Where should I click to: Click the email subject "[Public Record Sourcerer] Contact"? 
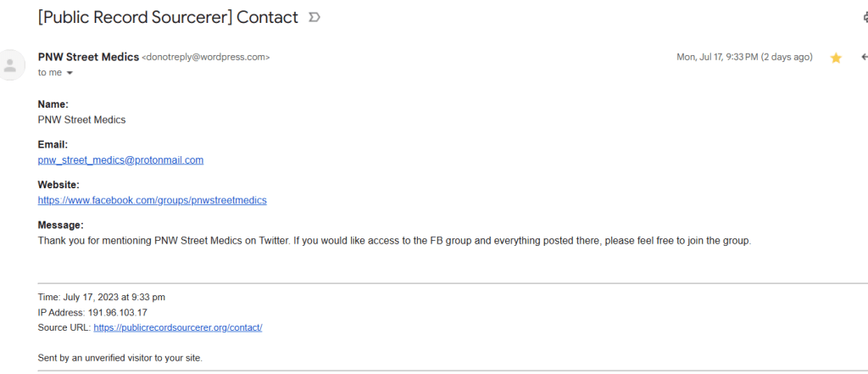point(168,17)
